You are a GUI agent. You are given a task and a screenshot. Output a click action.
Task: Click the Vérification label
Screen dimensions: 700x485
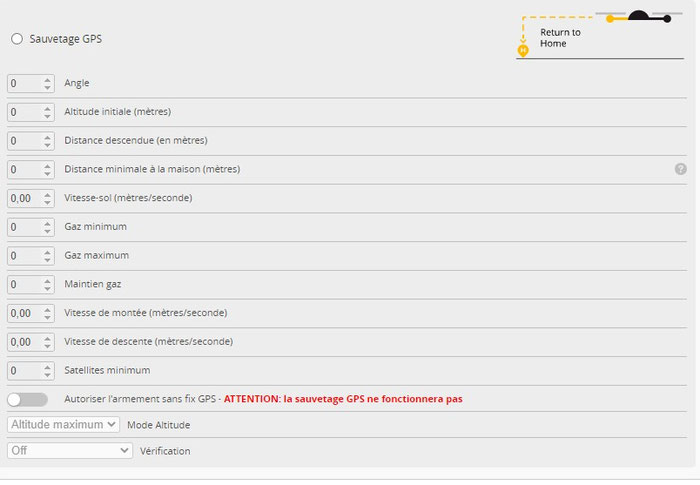click(165, 451)
